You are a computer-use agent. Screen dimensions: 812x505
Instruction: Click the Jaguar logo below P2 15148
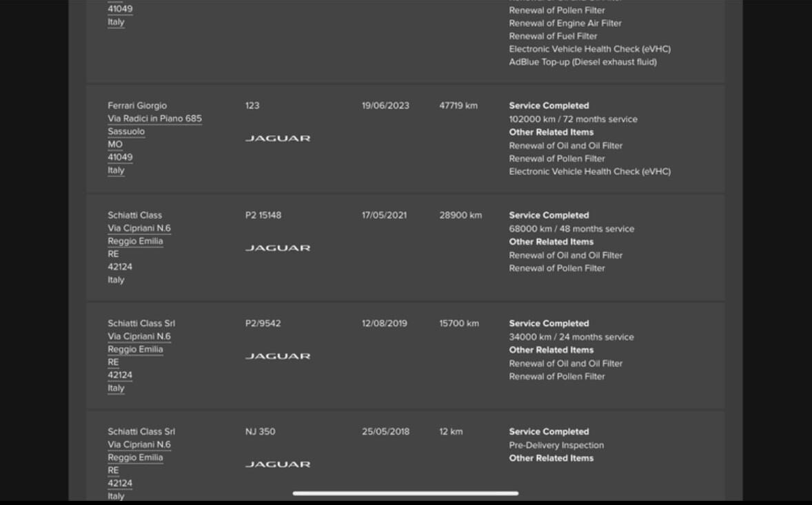point(278,248)
